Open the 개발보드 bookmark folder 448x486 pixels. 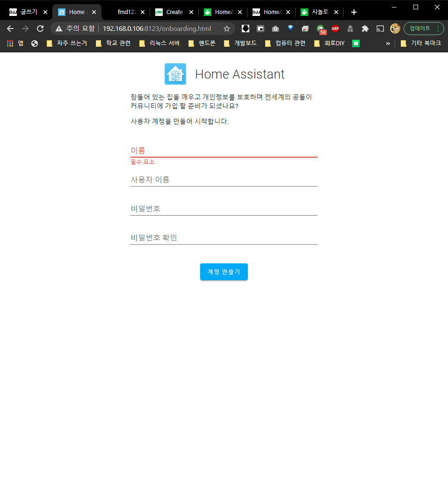point(240,44)
